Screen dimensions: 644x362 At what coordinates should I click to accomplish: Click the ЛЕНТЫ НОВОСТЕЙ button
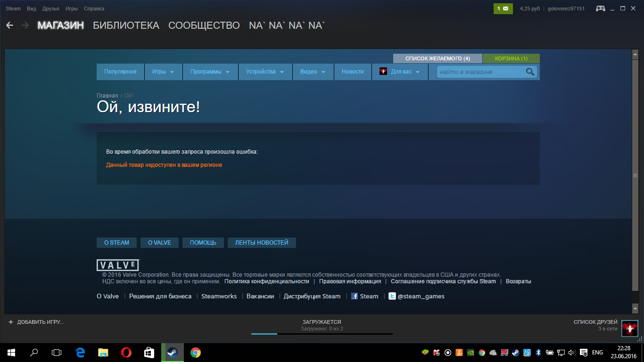pyautogui.click(x=262, y=243)
